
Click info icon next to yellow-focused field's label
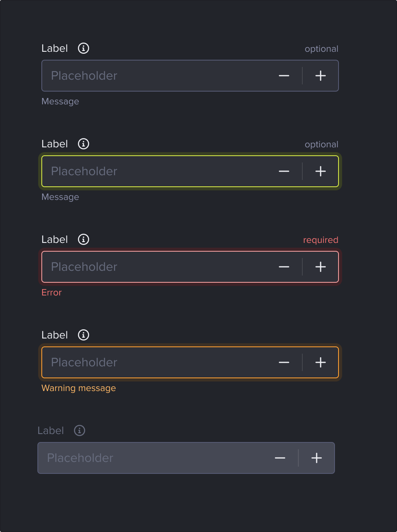[x=84, y=144]
